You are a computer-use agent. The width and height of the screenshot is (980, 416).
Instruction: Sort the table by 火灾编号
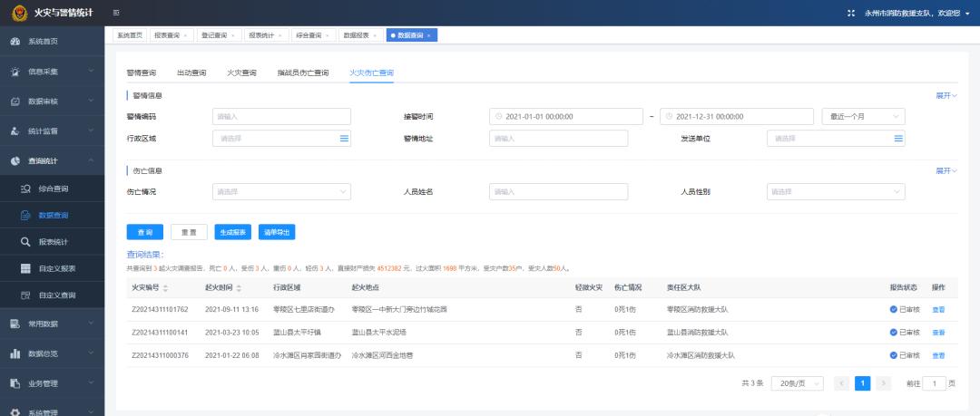pos(166,288)
